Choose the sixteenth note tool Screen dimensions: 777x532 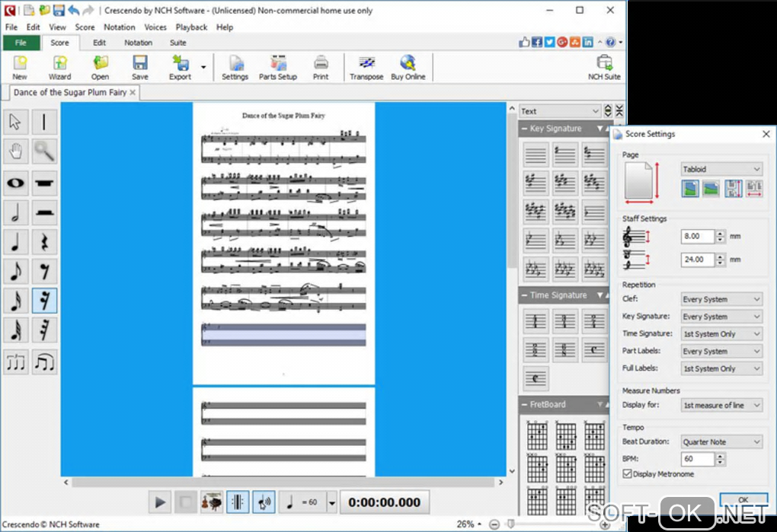pyautogui.click(x=15, y=301)
